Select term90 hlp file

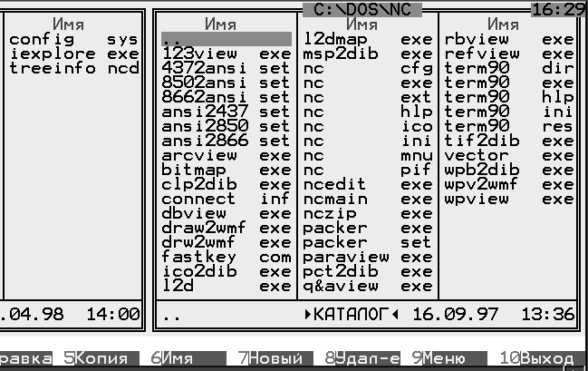pyautogui.click(x=509, y=97)
